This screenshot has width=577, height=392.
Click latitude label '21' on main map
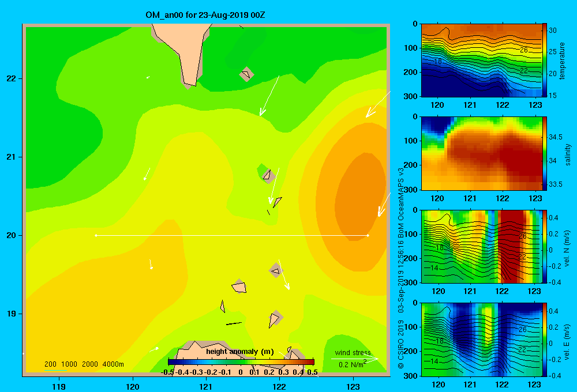pos(12,157)
